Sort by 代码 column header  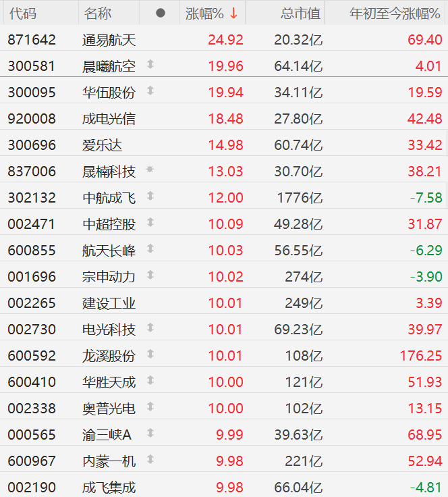23,14
